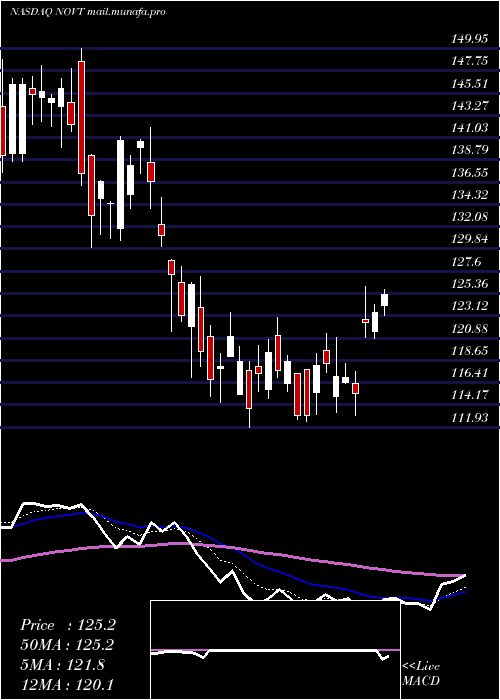Click inside the MACD inset chart box
This screenshot has width=500, height=700.
tap(275, 650)
